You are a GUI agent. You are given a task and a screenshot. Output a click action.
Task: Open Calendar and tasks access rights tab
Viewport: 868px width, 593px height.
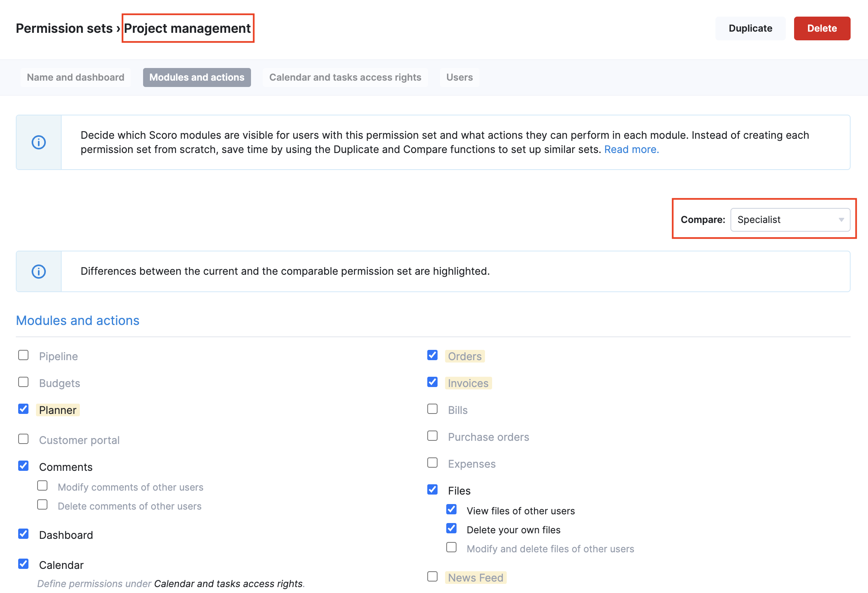[345, 77]
